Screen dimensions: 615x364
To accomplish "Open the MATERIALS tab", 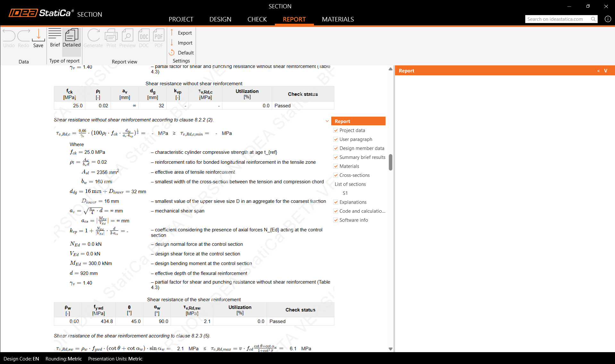I will coord(338,19).
